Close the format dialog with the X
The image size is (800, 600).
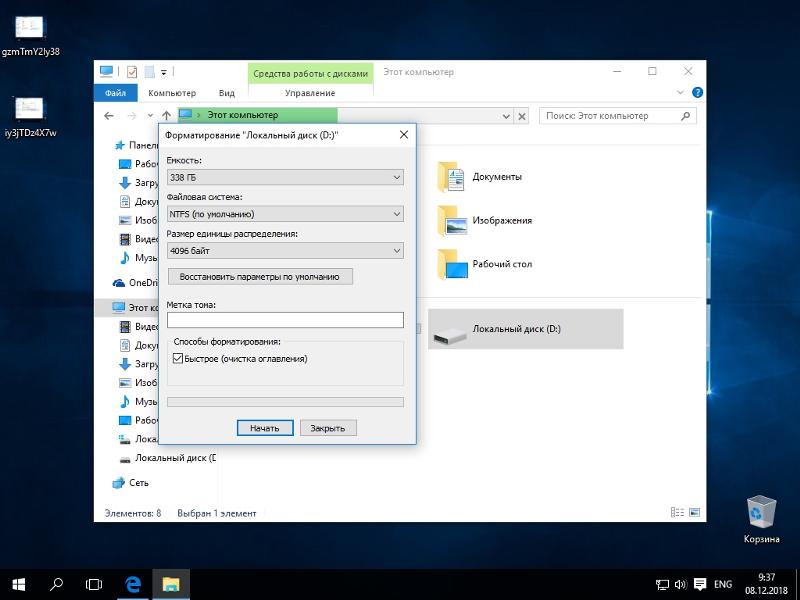[x=404, y=135]
